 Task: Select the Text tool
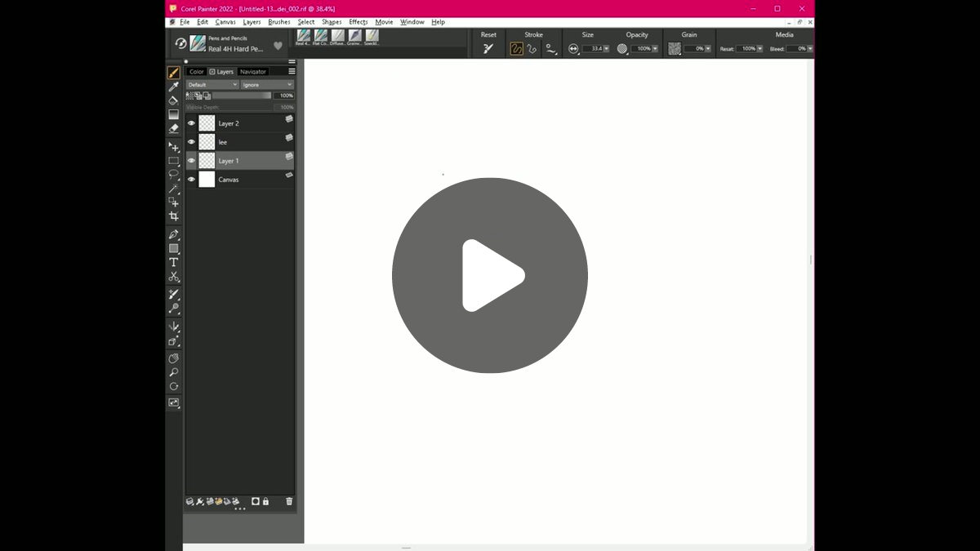click(x=173, y=263)
